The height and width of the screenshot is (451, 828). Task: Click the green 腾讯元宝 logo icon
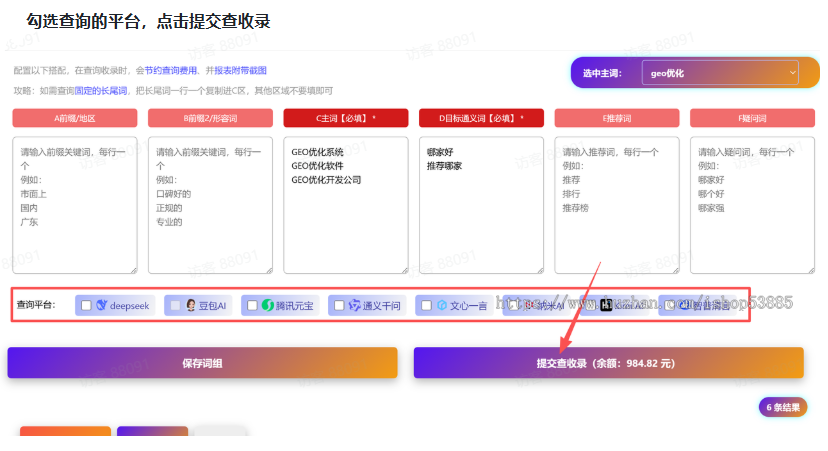click(x=268, y=305)
